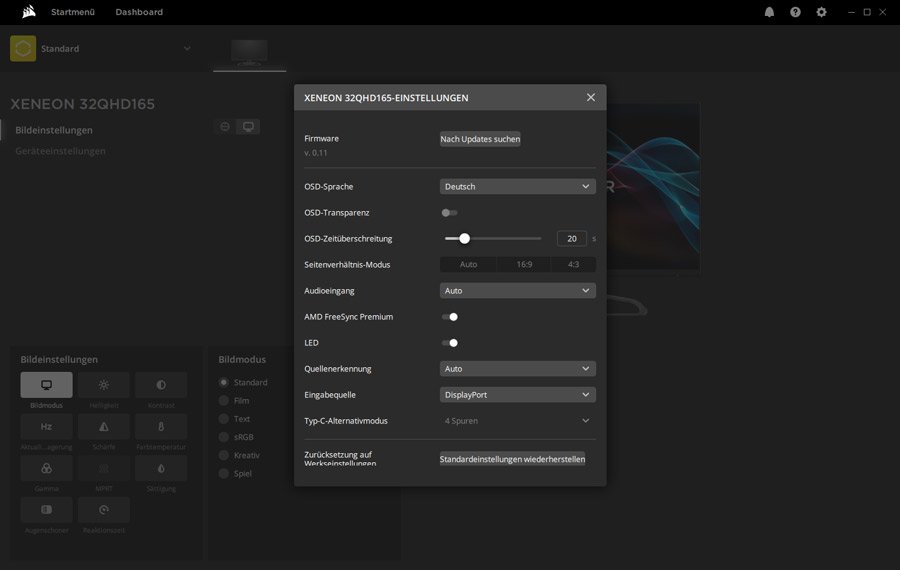
Task: Open the Schärfe sharpness tile
Action: pyautogui.click(x=104, y=426)
